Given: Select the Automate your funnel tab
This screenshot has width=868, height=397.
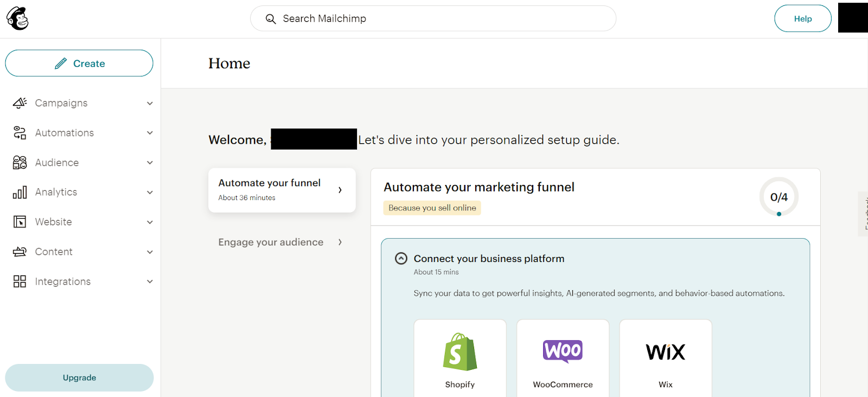Looking at the screenshot, I should [282, 190].
